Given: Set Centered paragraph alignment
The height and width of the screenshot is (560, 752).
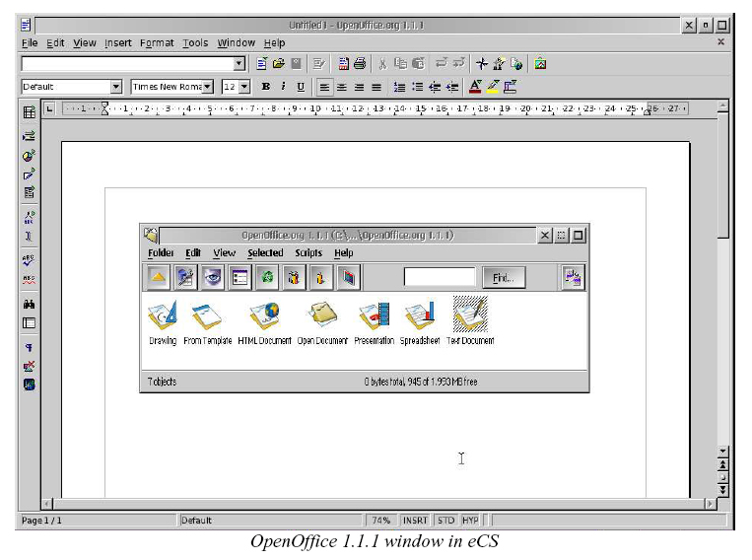Looking at the screenshot, I should 341,87.
